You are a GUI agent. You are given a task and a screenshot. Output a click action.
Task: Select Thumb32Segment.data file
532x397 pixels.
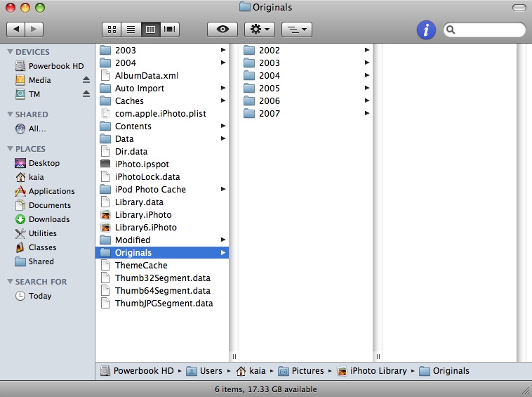[162, 278]
